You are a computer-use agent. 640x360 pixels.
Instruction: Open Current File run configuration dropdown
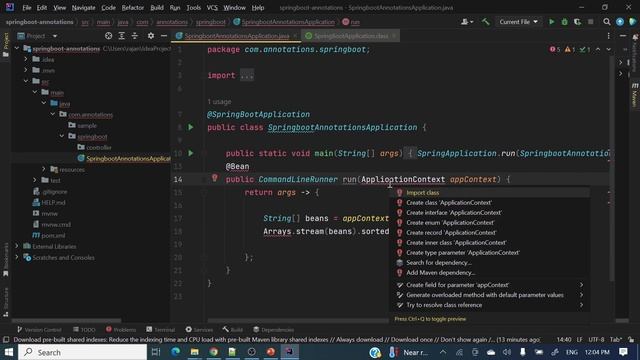[518, 22]
